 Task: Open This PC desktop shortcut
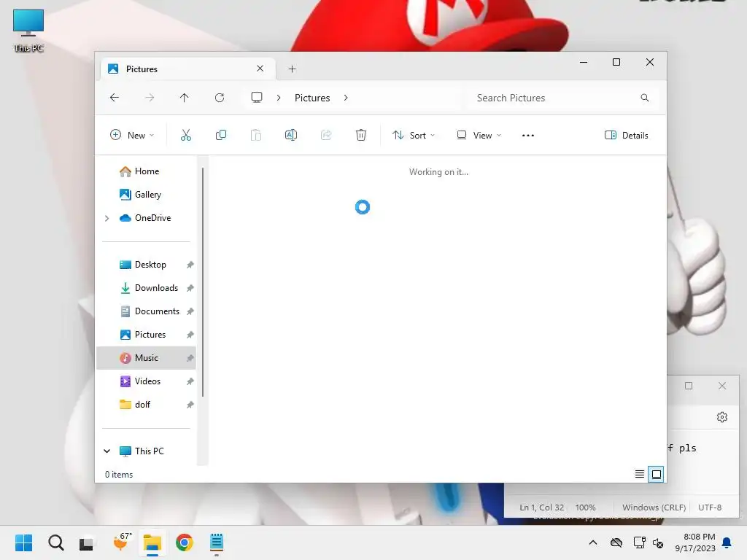[28, 31]
